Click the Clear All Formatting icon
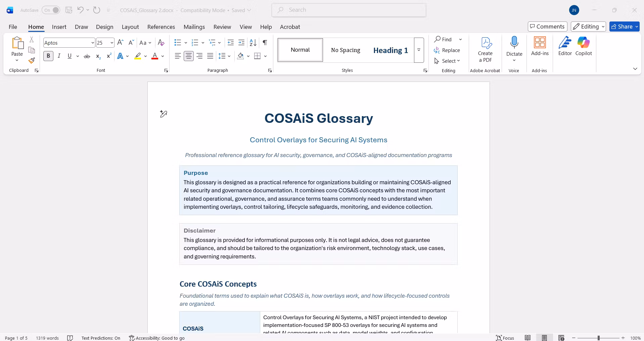 [x=161, y=43]
